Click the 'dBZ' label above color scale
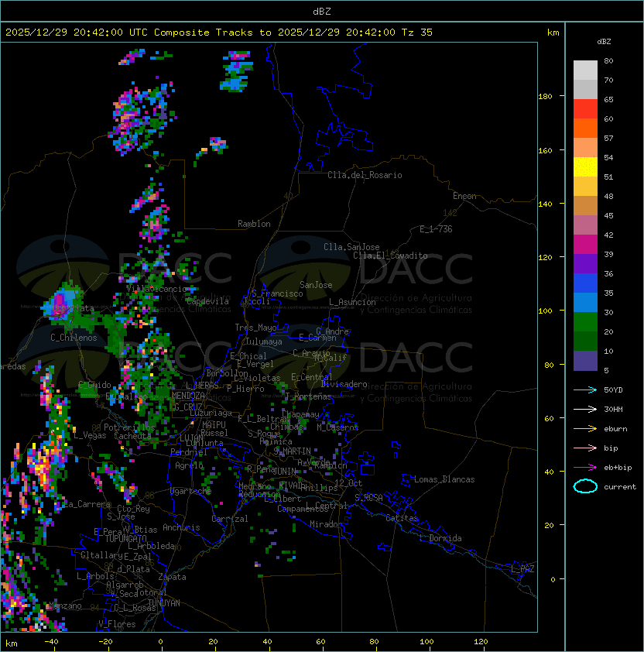The height and width of the screenshot is (652, 644). [x=604, y=42]
